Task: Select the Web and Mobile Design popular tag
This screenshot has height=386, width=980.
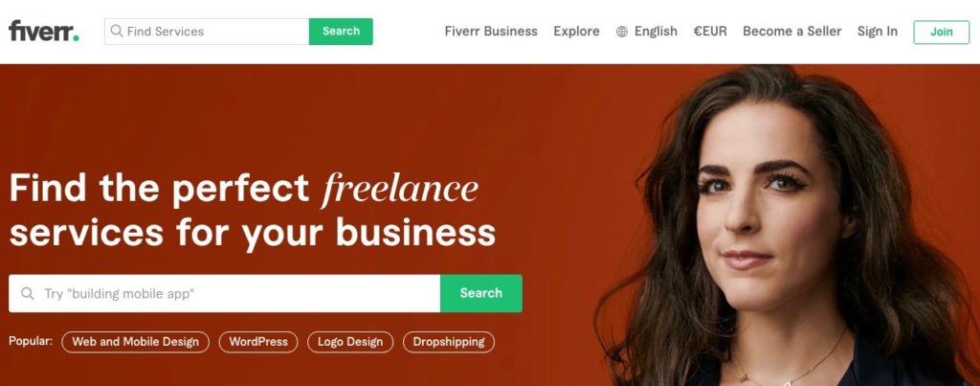Action: (135, 342)
